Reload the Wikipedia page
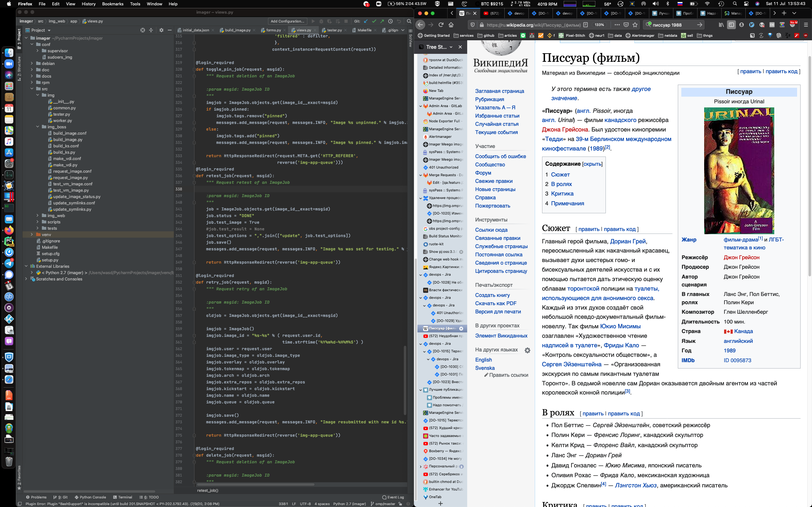The width and height of the screenshot is (812, 507). click(441, 25)
